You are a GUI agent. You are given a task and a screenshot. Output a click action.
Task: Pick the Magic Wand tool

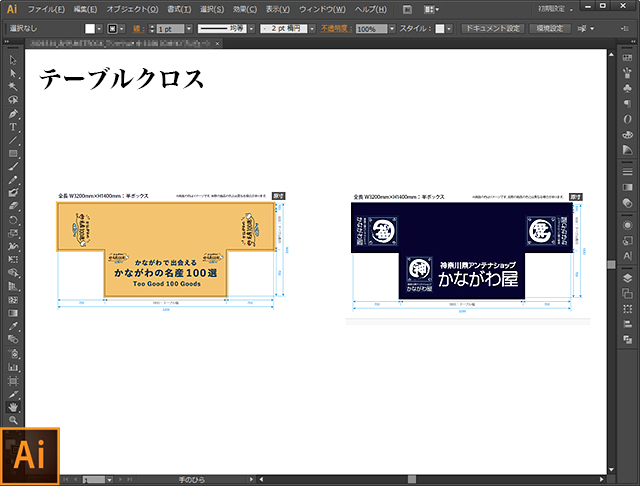tap(13, 87)
